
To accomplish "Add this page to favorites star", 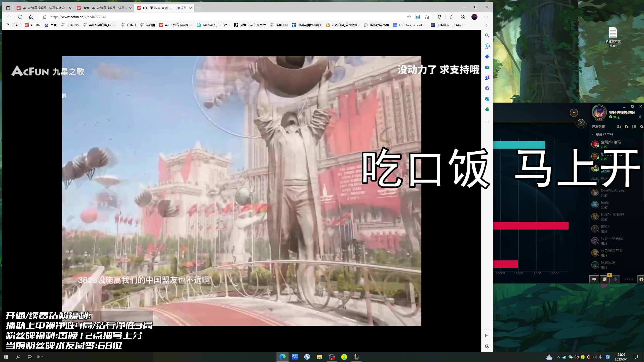I will tap(427, 17).
